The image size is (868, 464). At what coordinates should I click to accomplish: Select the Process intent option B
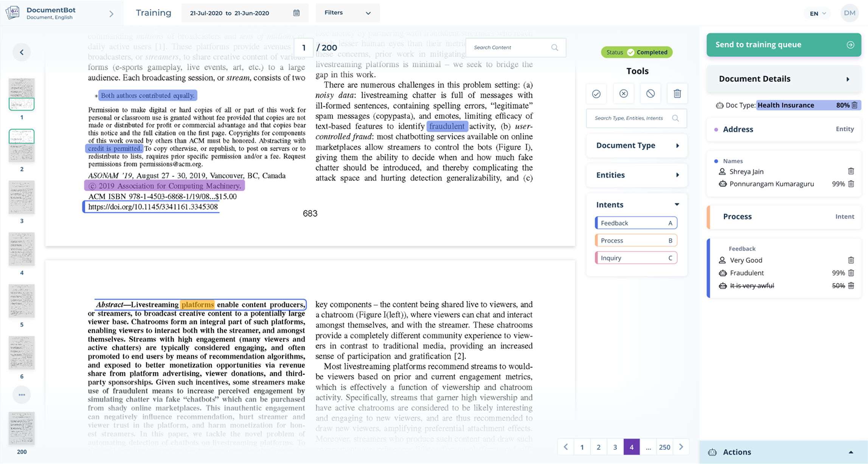click(x=636, y=240)
